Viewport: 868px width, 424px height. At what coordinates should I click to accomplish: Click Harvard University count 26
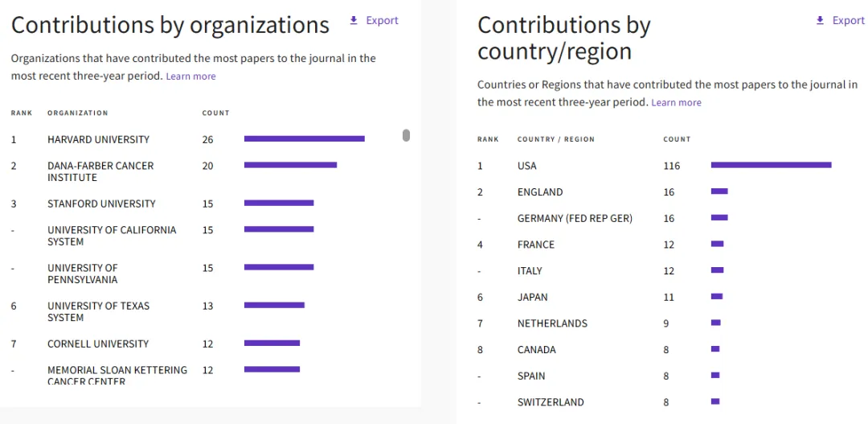point(207,140)
